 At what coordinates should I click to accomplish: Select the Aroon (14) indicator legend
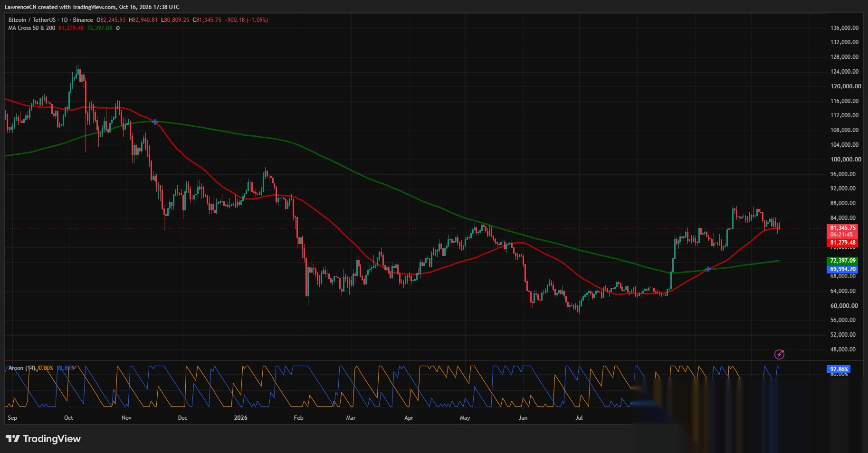tap(22, 368)
